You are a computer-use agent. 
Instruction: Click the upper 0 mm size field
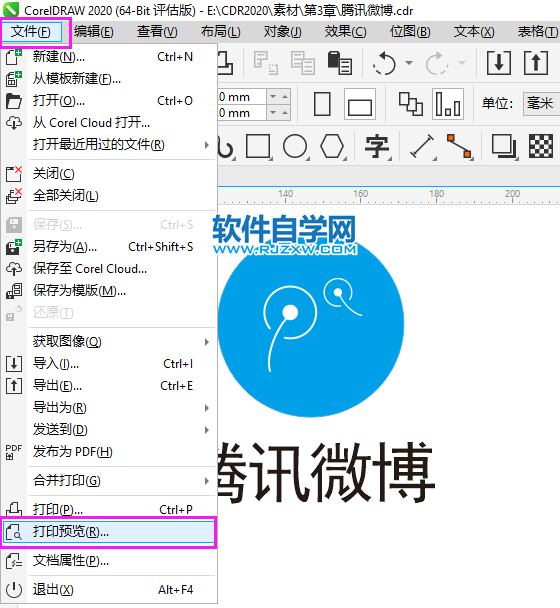coord(242,97)
